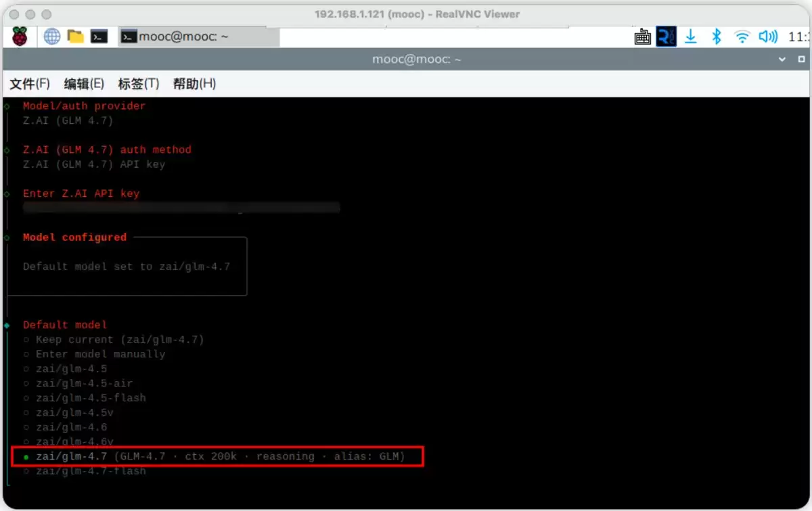This screenshot has height=511, width=812.
Task: Click the Enter Z.AI API key prompt
Action: point(81,194)
